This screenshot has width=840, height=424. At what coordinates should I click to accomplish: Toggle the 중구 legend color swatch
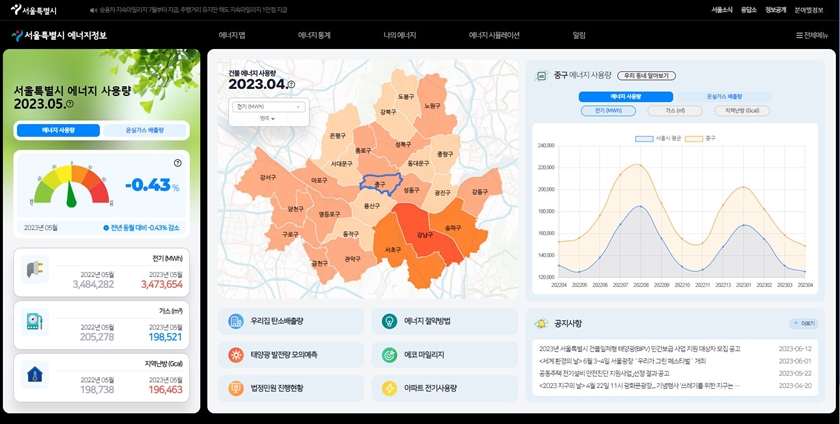[x=695, y=138]
